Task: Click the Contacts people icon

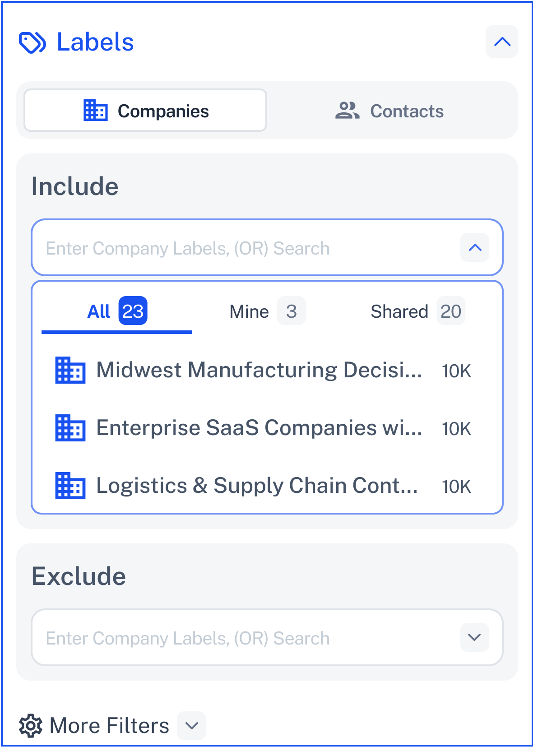Action: pyautogui.click(x=347, y=111)
